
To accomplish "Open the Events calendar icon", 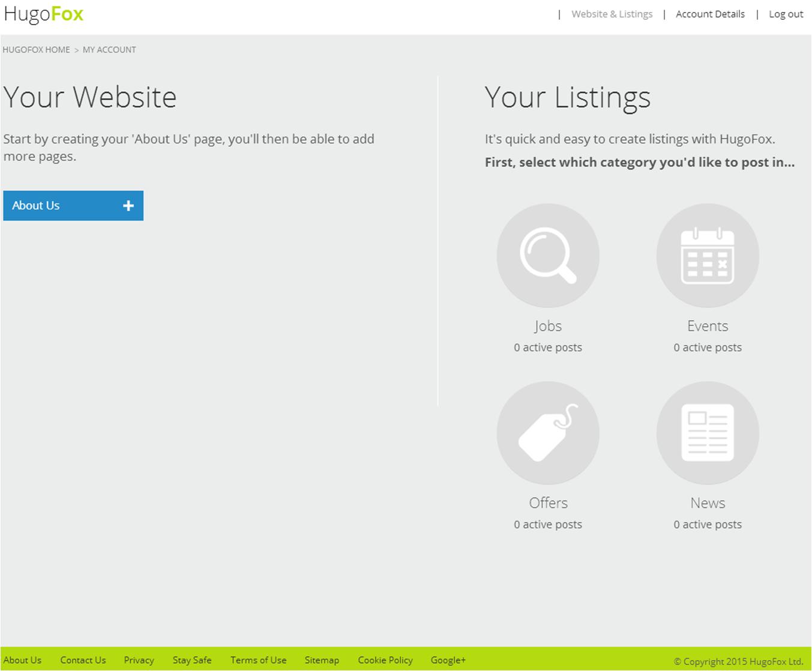I will [707, 254].
